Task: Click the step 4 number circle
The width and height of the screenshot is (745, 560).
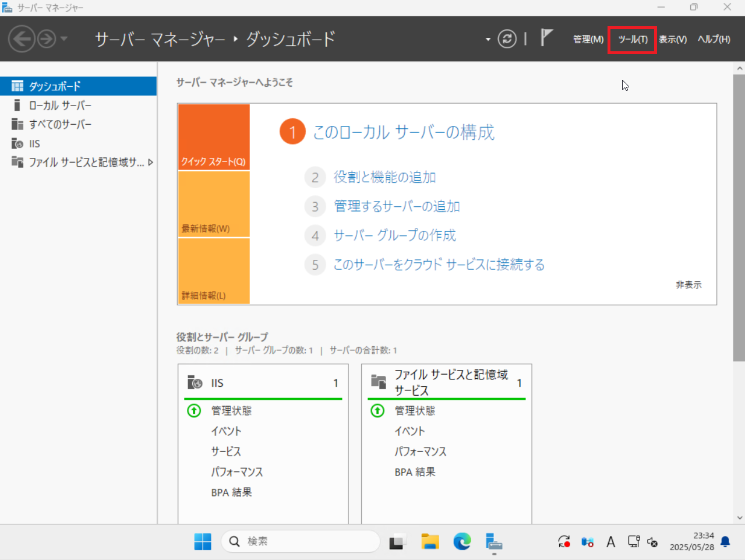Action: [315, 235]
